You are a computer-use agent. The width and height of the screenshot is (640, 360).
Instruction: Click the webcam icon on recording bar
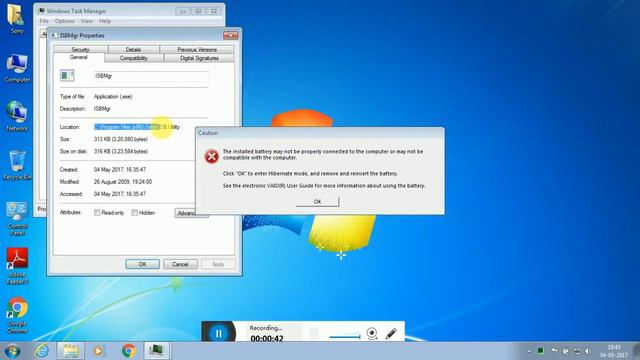coord(371,333)
